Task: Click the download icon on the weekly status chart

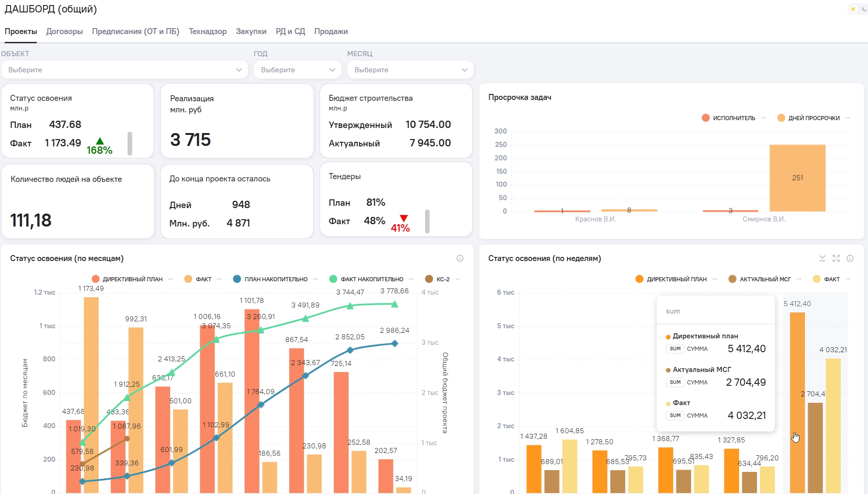Action: click(822, 258)
